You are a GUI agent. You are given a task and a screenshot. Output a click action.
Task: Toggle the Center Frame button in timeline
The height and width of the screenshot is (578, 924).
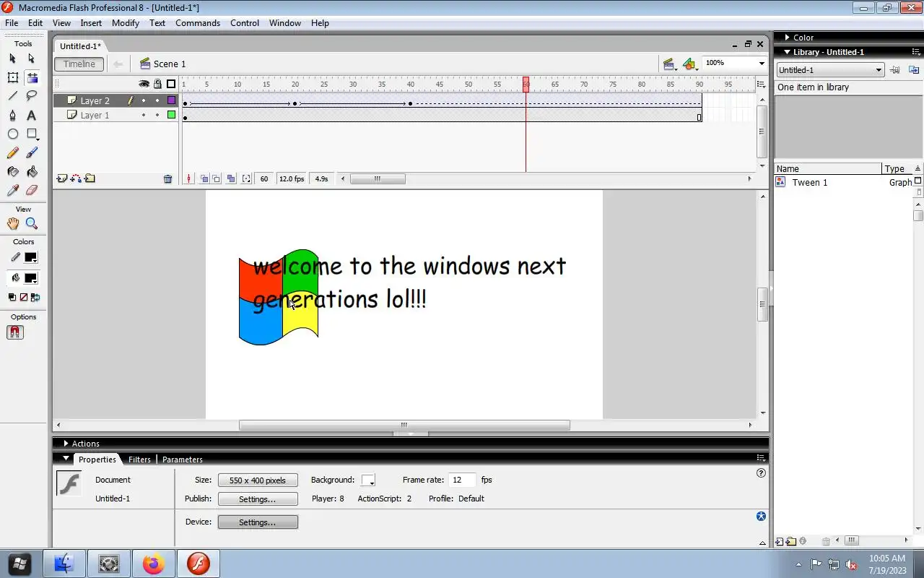[188, 179]
